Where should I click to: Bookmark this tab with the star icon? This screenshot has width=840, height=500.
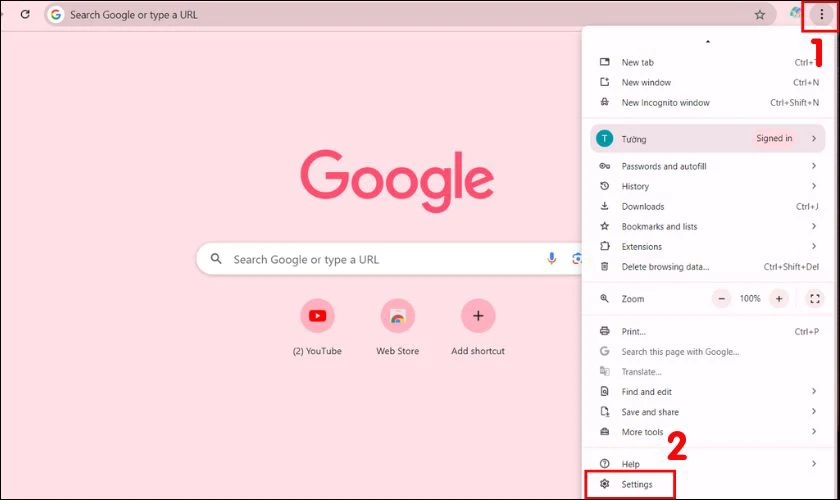760,15
